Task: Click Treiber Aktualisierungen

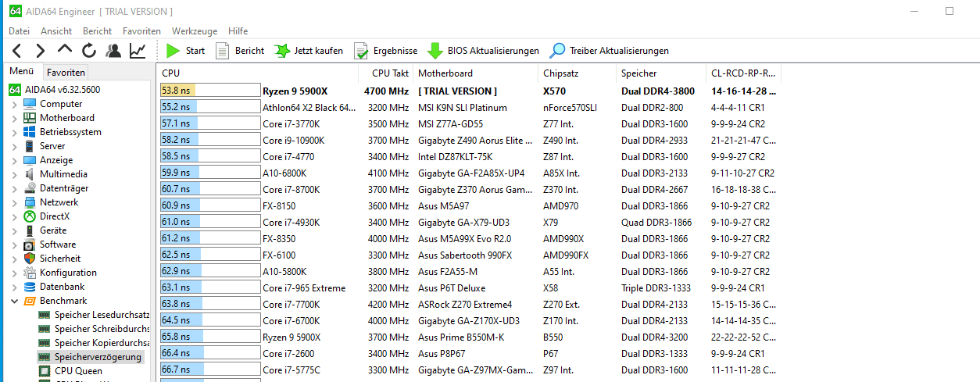Action: point(609,51)
